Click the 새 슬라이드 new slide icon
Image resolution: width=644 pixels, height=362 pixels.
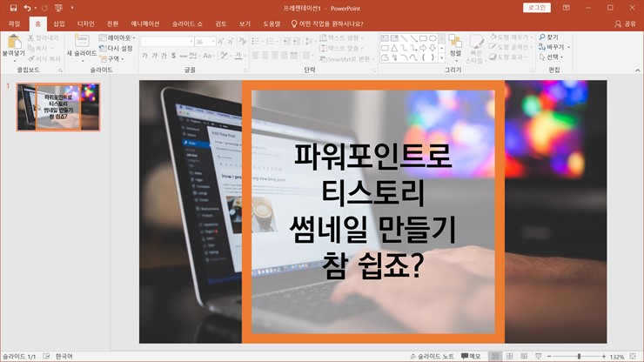(x=82, y=42)
